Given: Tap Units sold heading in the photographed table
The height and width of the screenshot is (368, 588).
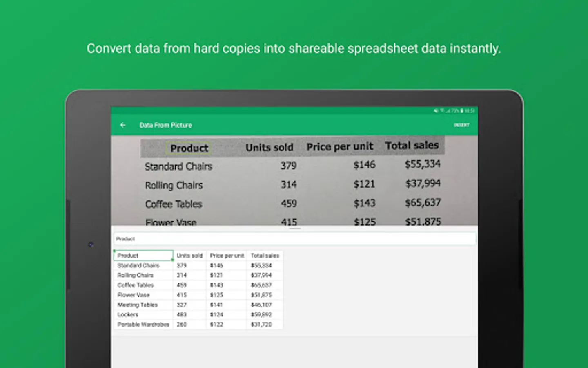Looking at the screenshot, I should pos(269,147).
